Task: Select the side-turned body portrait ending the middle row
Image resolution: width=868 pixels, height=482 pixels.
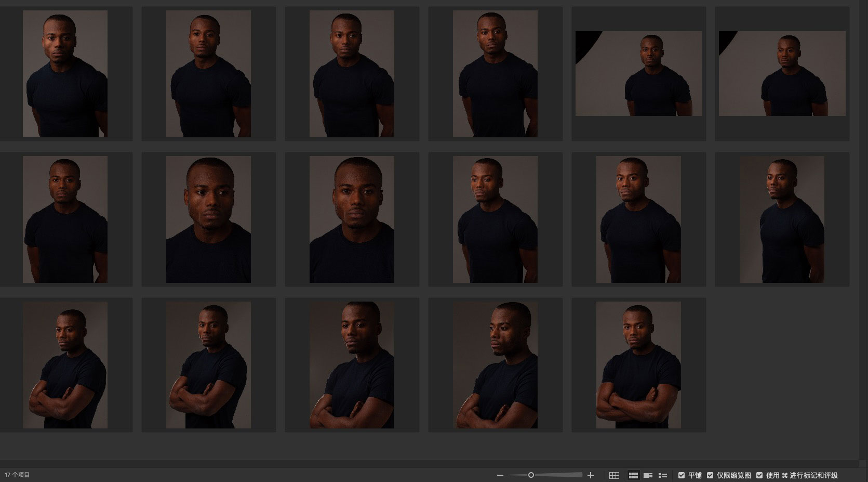Action: pos(782,219)
